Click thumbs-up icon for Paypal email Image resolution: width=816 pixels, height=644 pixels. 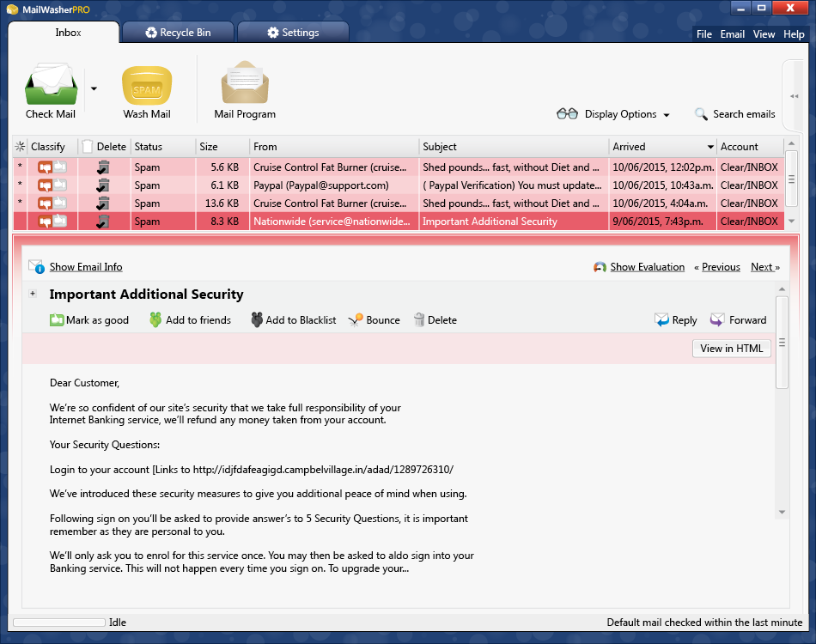coord(60,185)
